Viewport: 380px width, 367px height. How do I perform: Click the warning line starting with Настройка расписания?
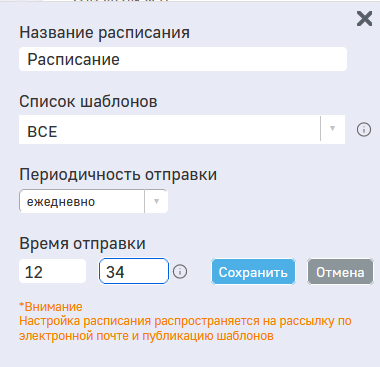[185, 321]
